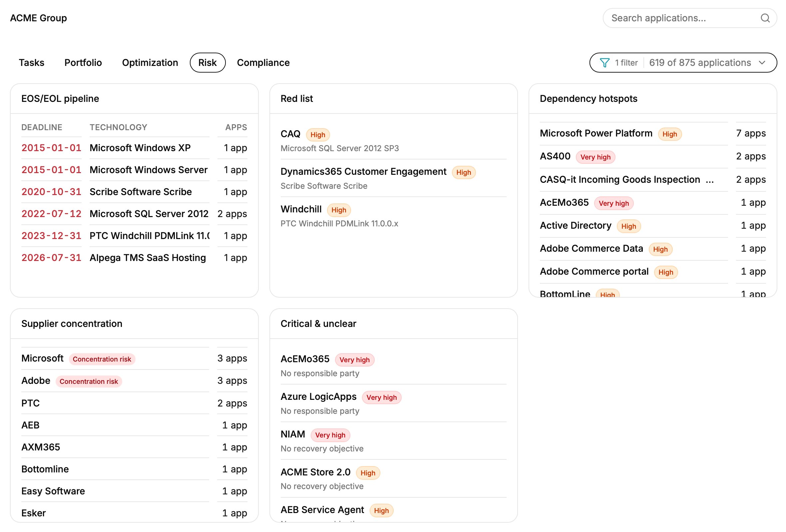
Task: Click Microsoft SQL Server 2012 technology
Action: click(x=149, y=214)
